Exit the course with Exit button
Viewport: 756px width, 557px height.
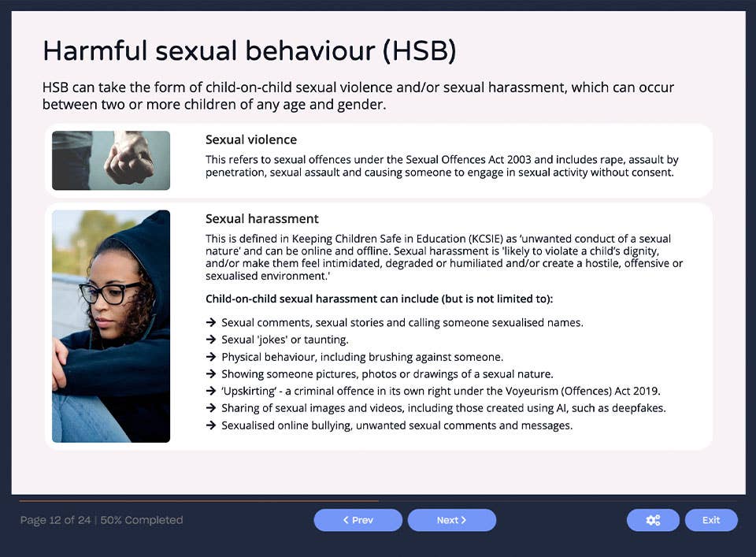pyautogui.click(x=711, y=520)
